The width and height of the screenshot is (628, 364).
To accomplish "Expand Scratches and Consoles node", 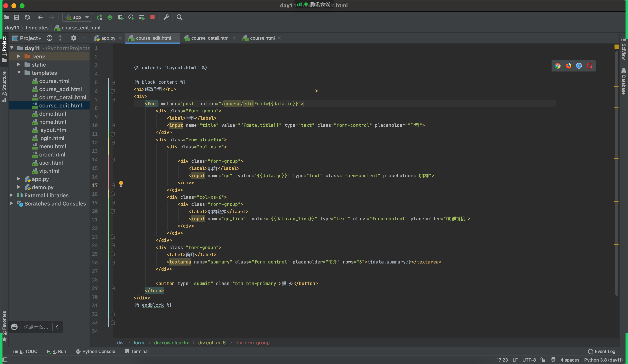I will pos(11,203).
